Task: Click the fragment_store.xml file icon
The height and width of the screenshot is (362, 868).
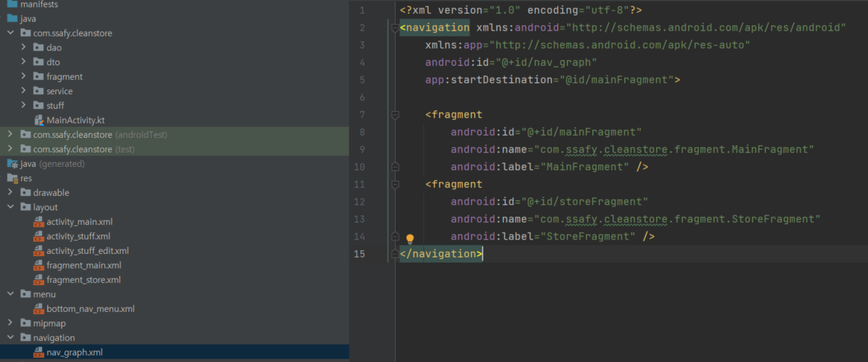Action: coord(38,279)
